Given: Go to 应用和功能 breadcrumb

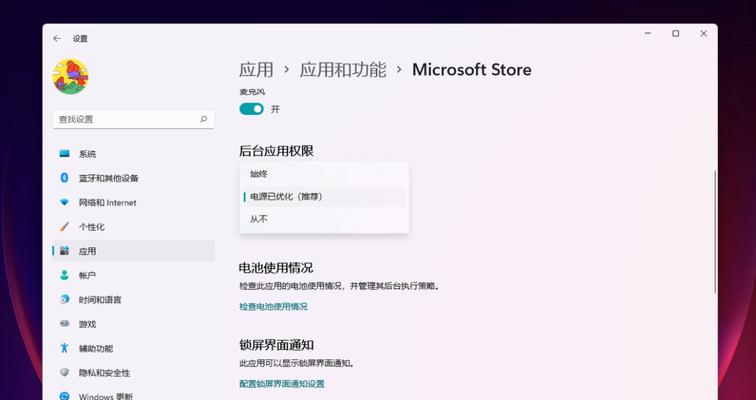Looking at the screenshot, I should 343,69.
